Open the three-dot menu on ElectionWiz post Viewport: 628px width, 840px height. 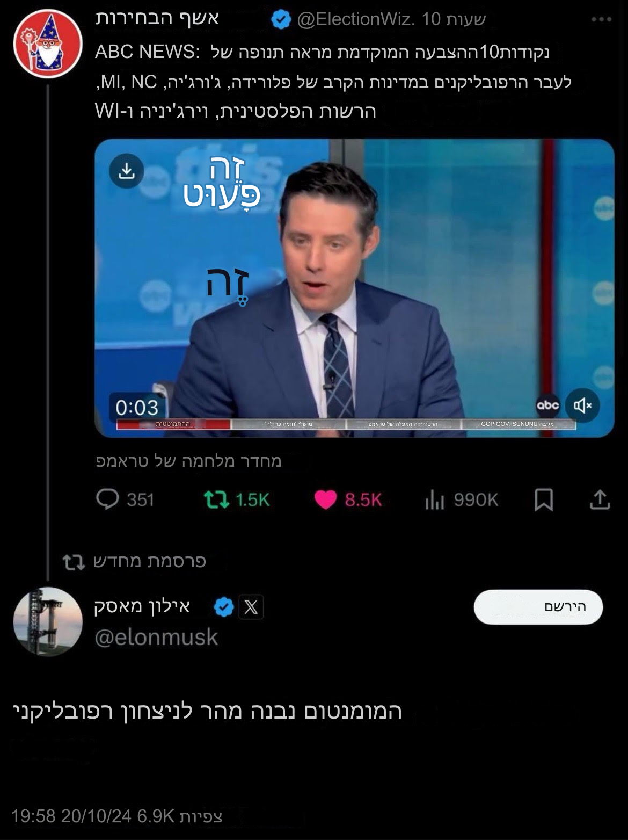(601, 20)
